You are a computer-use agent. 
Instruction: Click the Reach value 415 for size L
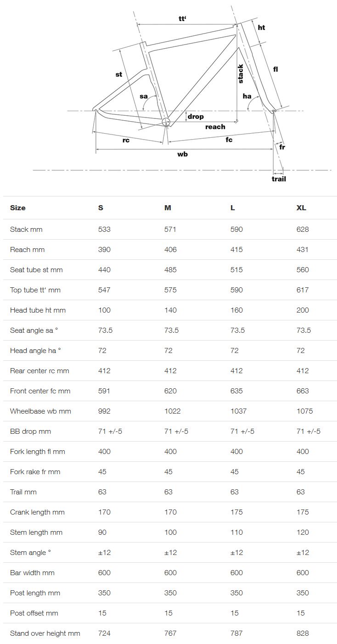(x=236, y=249)
